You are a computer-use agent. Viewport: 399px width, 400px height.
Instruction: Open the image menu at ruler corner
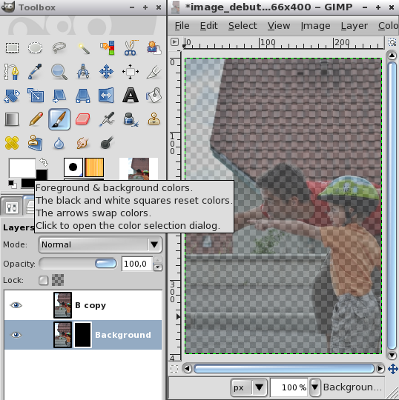click(174, 42)
